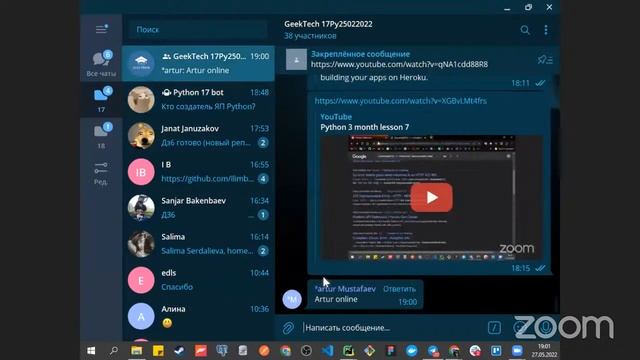Click the github.com link preview in I B chat

click(207, 178)
